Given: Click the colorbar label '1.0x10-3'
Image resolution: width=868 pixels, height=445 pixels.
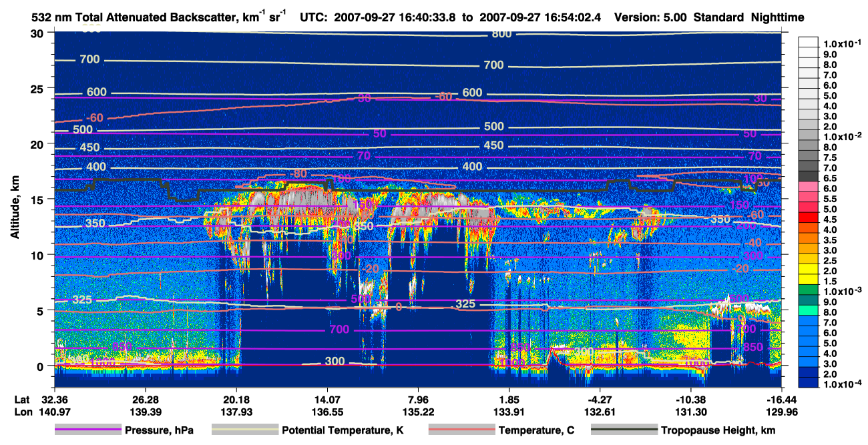Looking at the screenshot, I should [843, 292].
